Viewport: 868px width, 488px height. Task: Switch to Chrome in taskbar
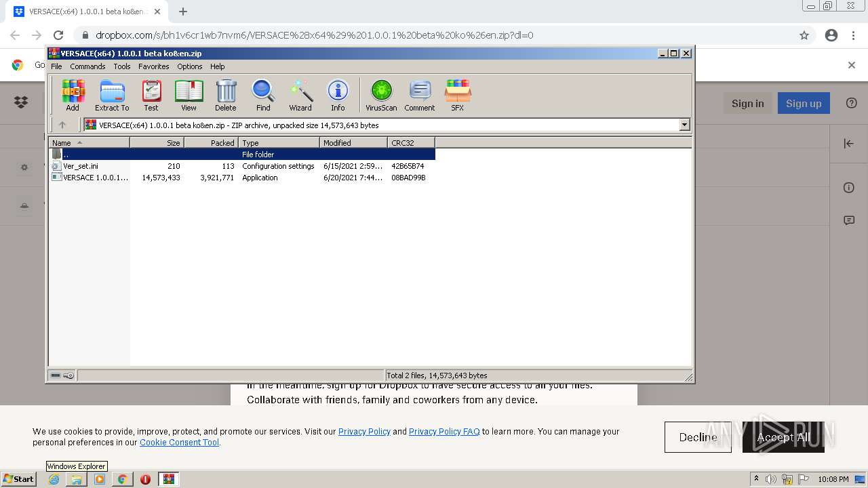click(122, 479)
